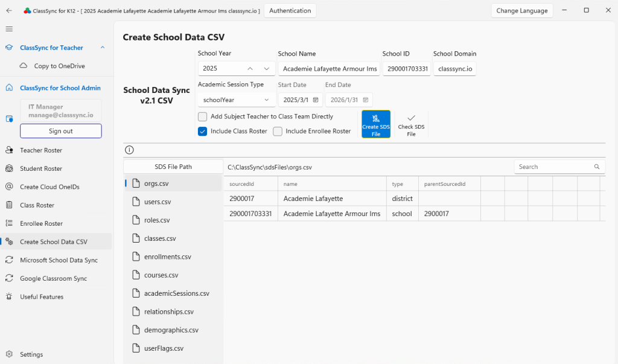
Task: Click cell 'Academie Lafayette' in district row
Action: (333, 199)
